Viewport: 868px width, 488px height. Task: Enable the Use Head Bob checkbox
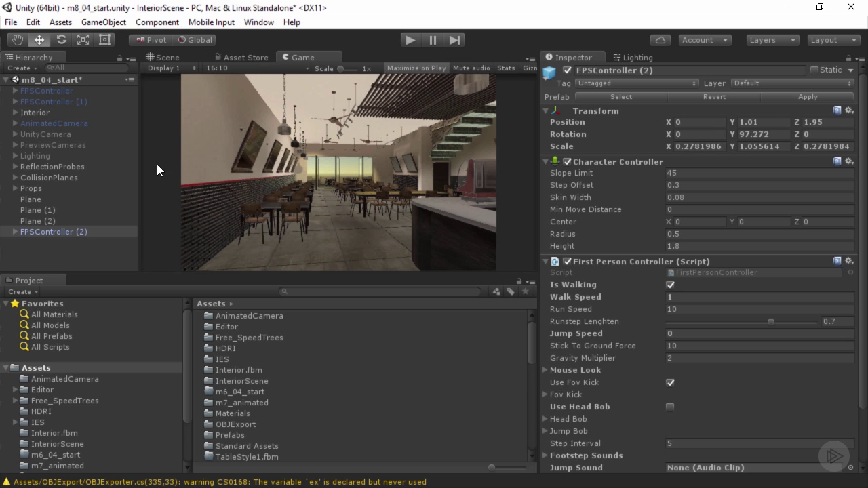pos(670,407)
